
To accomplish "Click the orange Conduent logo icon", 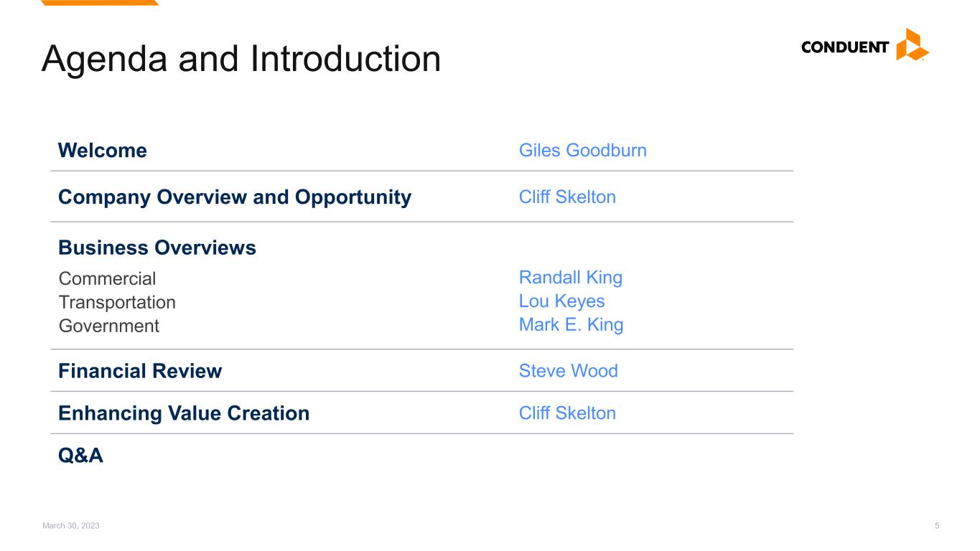I will coord(912,44).
